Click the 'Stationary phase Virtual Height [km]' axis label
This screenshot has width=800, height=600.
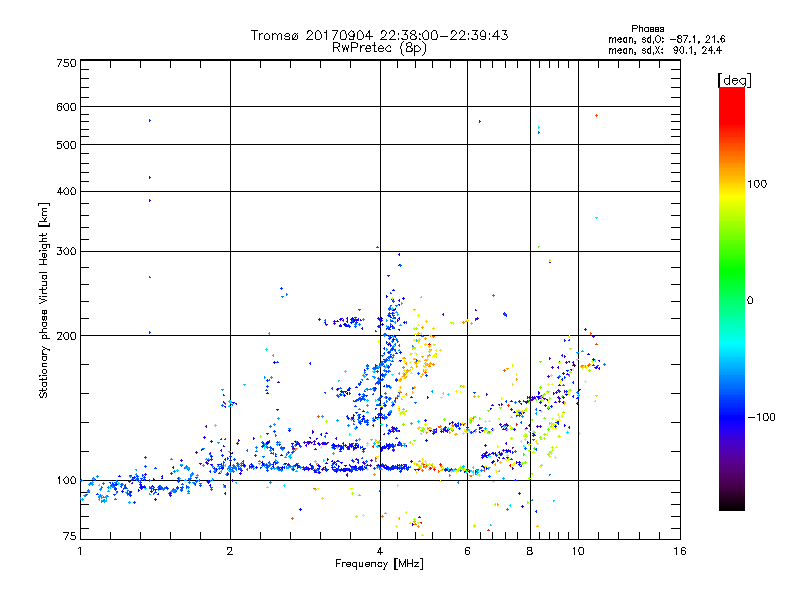[x=43, y=301]
